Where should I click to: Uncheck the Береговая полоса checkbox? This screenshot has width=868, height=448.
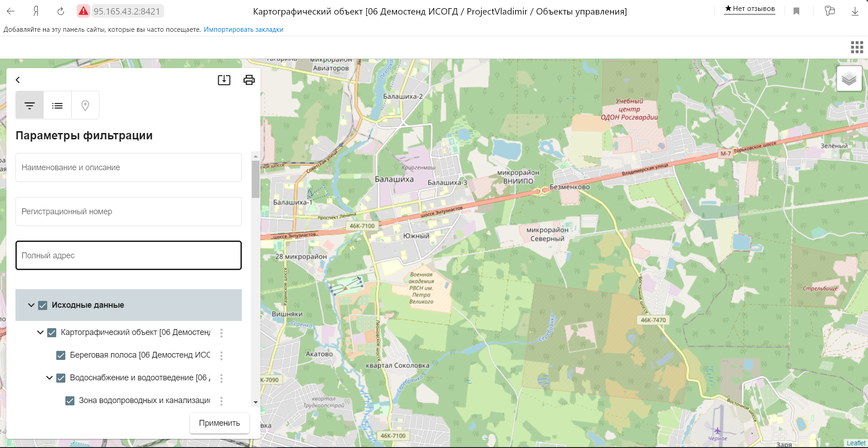(x=61, y=355)
